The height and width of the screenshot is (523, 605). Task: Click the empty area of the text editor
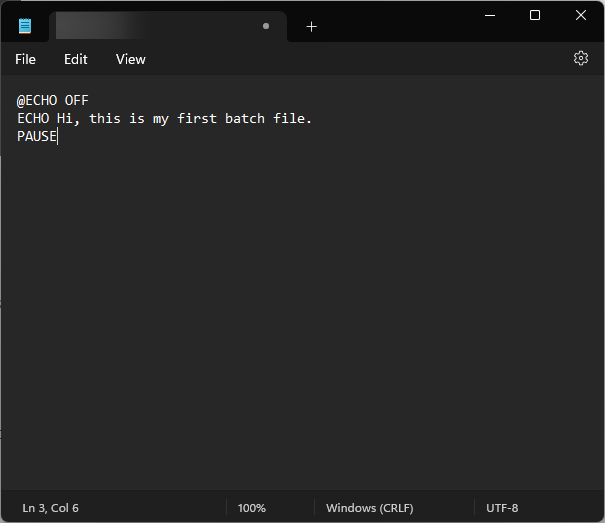point(300,320)
